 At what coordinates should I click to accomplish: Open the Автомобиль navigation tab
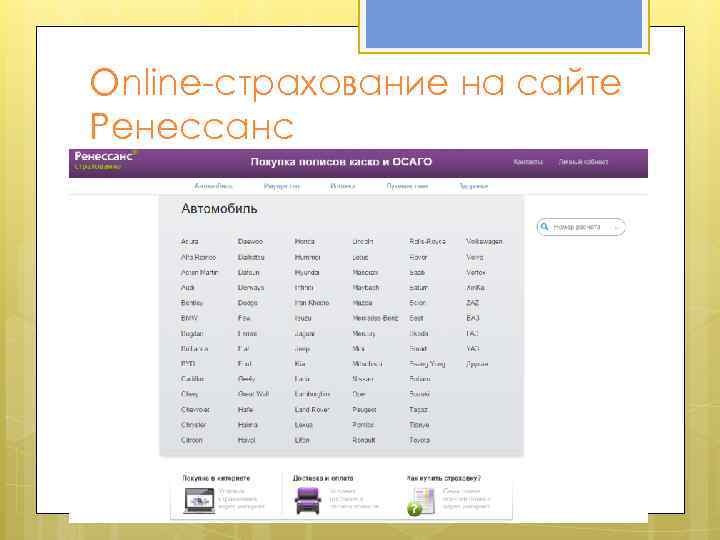(x=214, y=186)
